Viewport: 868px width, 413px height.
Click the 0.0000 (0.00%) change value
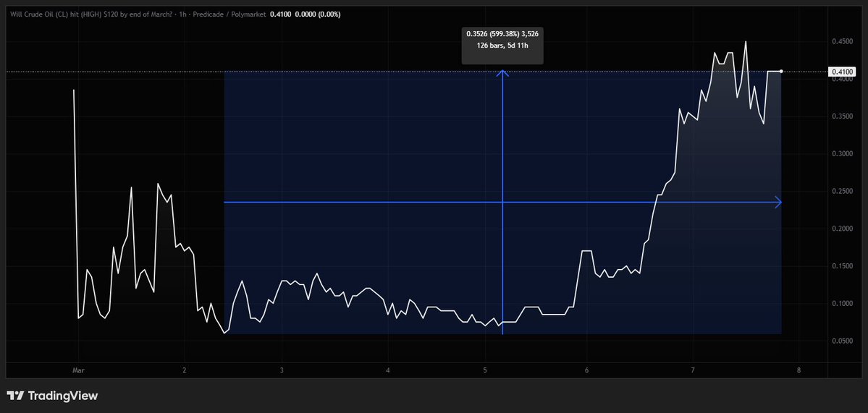pos(318,14)
